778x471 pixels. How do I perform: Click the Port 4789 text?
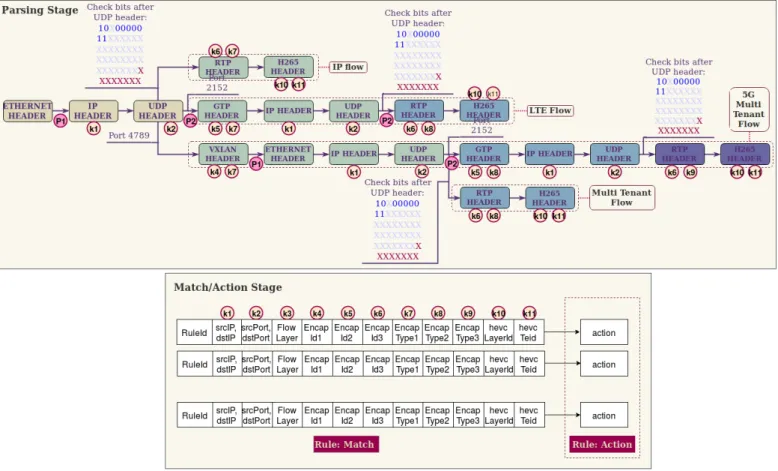pyautogui.click(x=129, y=135)
